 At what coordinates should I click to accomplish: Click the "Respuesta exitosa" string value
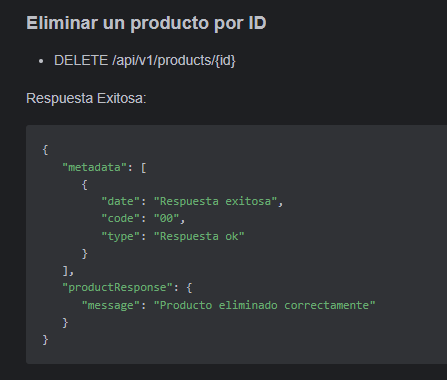(x=215, y=201)
